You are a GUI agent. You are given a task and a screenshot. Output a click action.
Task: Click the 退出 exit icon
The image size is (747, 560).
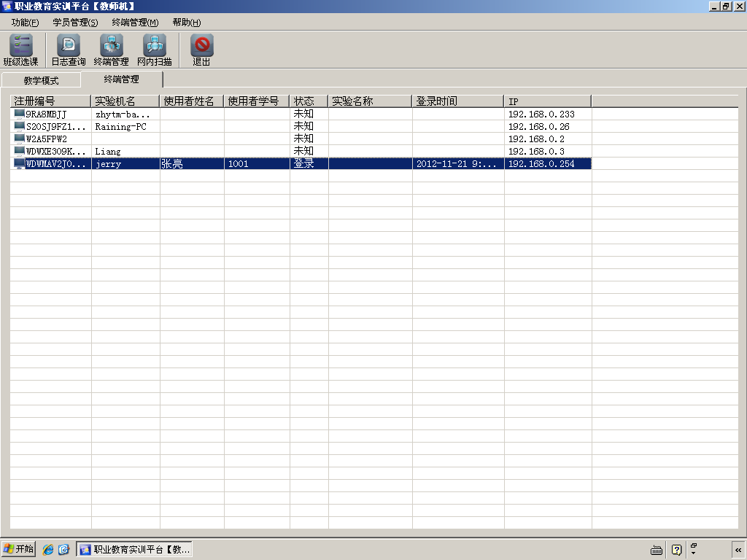pos(201,50)
